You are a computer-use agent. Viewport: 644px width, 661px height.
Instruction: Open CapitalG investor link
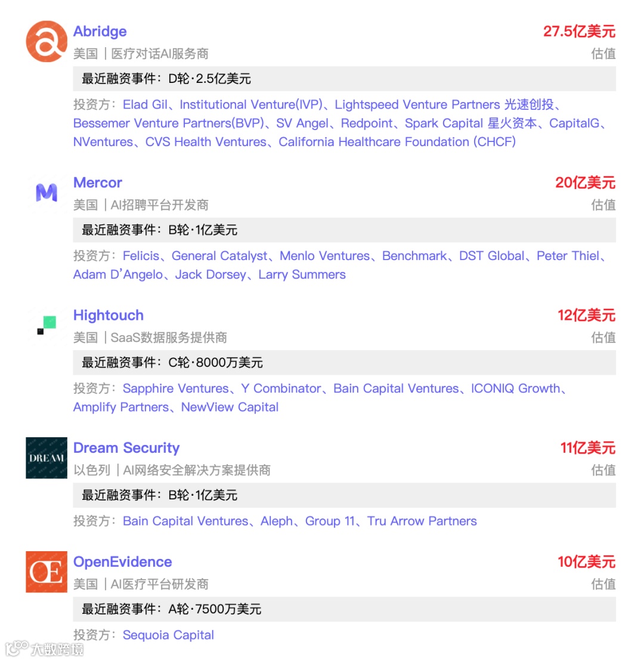(x=574, y=123)
